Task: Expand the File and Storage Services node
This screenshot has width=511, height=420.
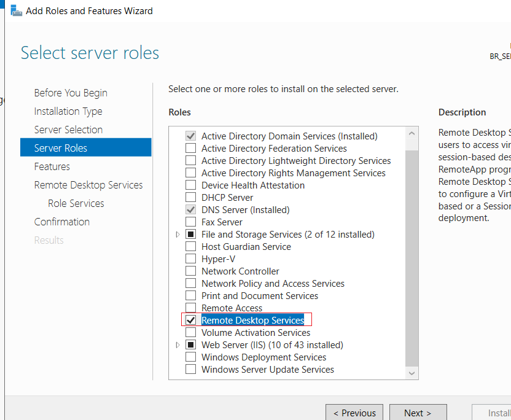Action: (x=177, y=235)
